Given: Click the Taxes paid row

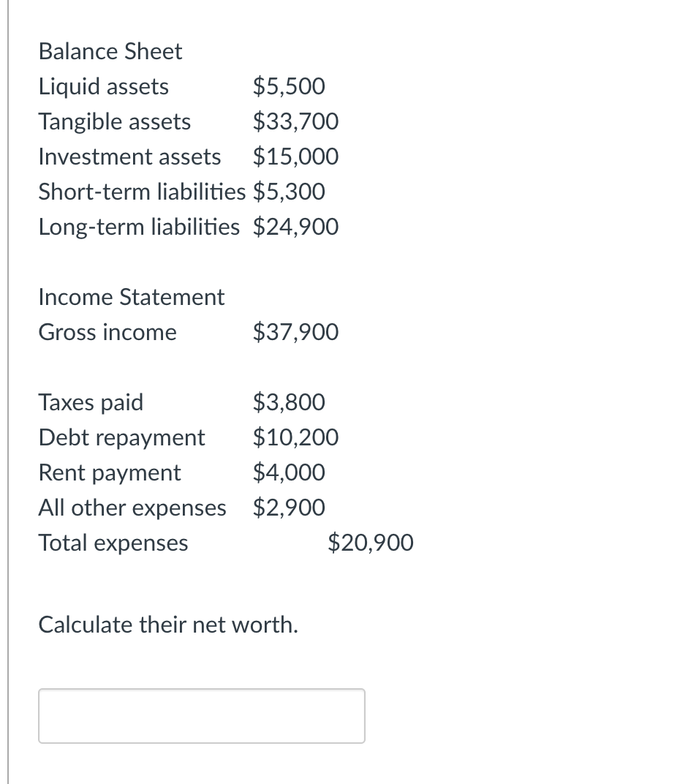Looking at the screenshot, I should pyautogui.click(x=91, y=402).
